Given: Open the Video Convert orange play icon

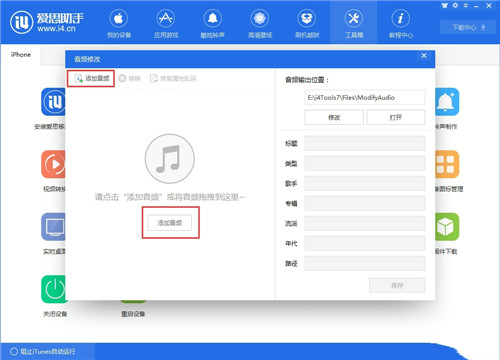Looking at the screenshot, I should [x=53, y=164].
